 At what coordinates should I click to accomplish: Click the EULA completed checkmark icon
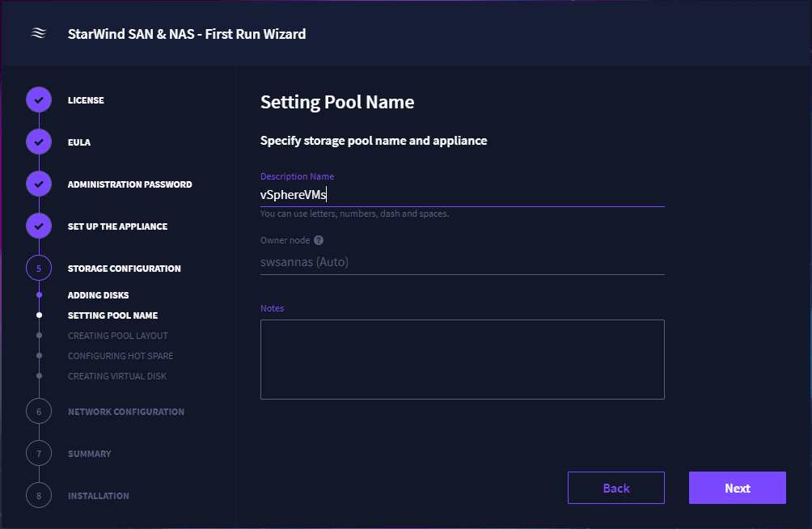pos(38,142)
